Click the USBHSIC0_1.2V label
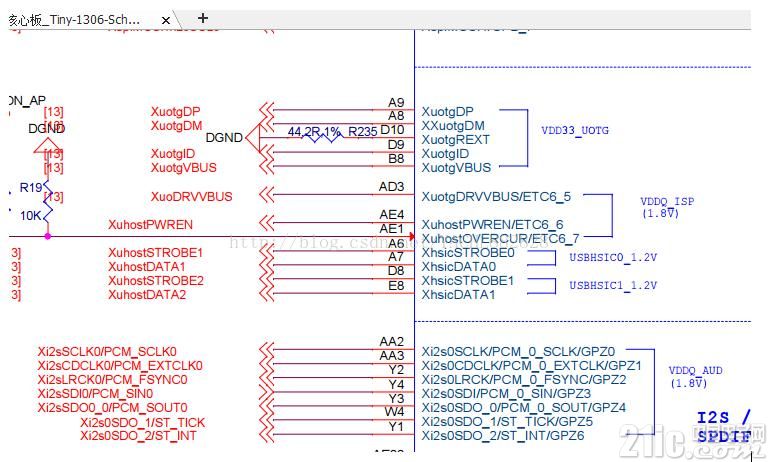The image size is (768, 462). [x=613, y=257]
